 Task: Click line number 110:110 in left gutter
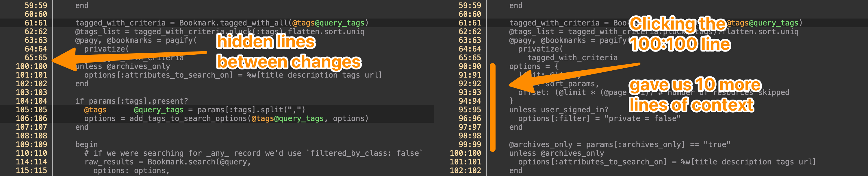31,153
